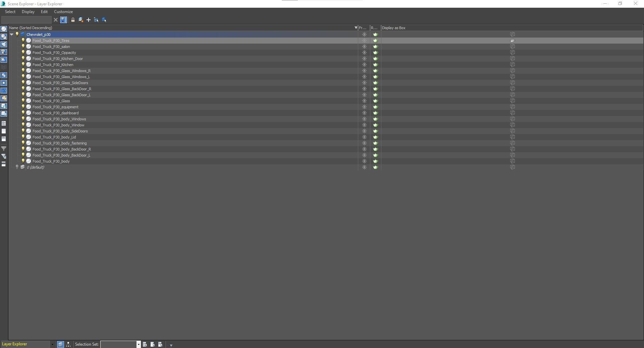This screenshot has height=348, width=644.
Task: Toggle Display as Box for Food_Truck_P30_dashboard
Action: [x=513, y=113]
